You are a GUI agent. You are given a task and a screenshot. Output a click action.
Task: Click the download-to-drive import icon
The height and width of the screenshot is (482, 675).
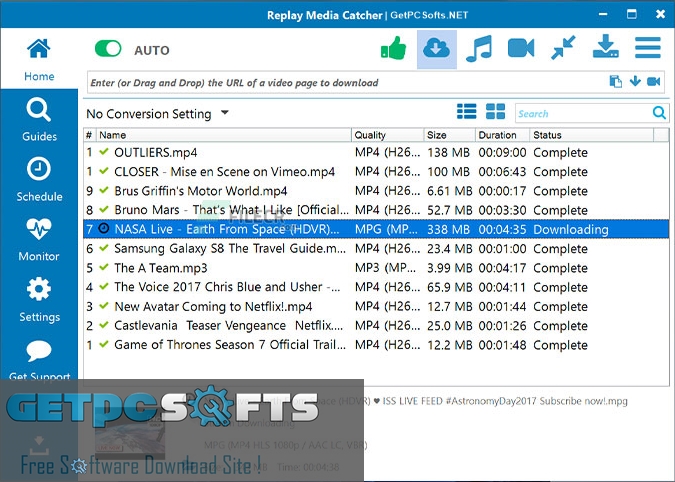tap(605, 47)
